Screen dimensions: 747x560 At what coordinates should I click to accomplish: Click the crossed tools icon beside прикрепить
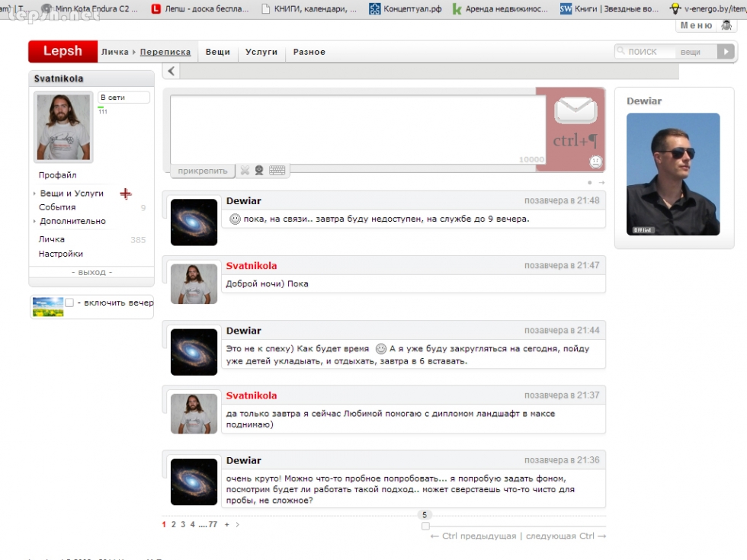245,171
